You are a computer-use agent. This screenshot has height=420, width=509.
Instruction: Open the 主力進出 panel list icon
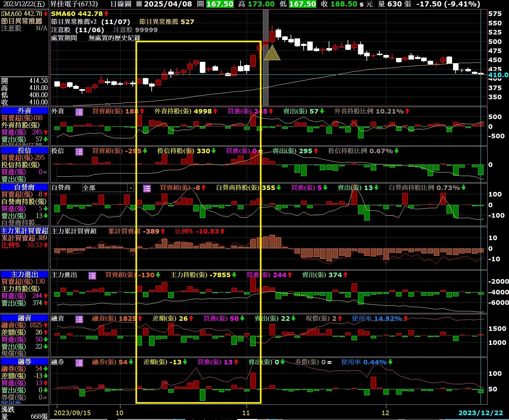click(x=92, y=276)
